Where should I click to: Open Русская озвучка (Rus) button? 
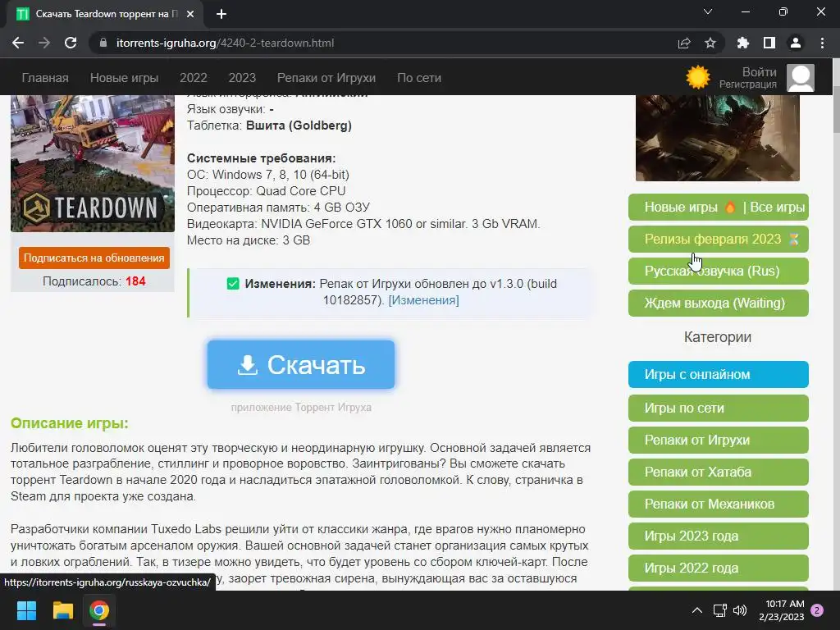[719, 271]
